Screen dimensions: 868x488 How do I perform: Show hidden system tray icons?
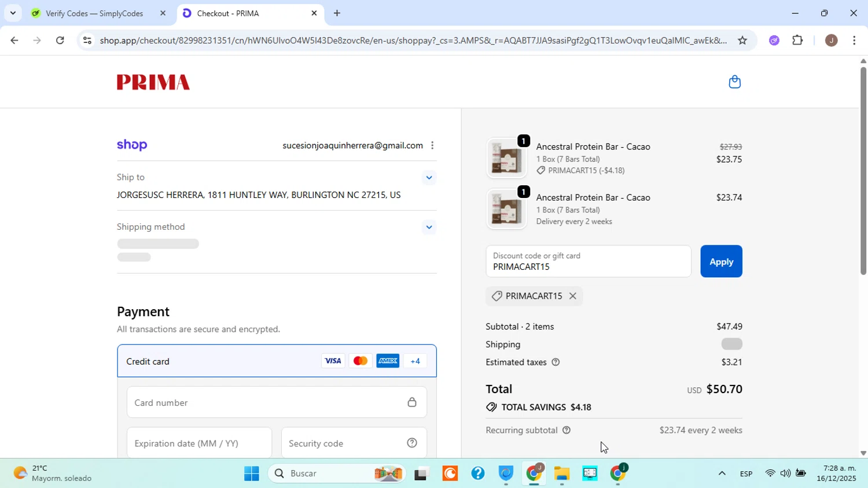[722, 474]
